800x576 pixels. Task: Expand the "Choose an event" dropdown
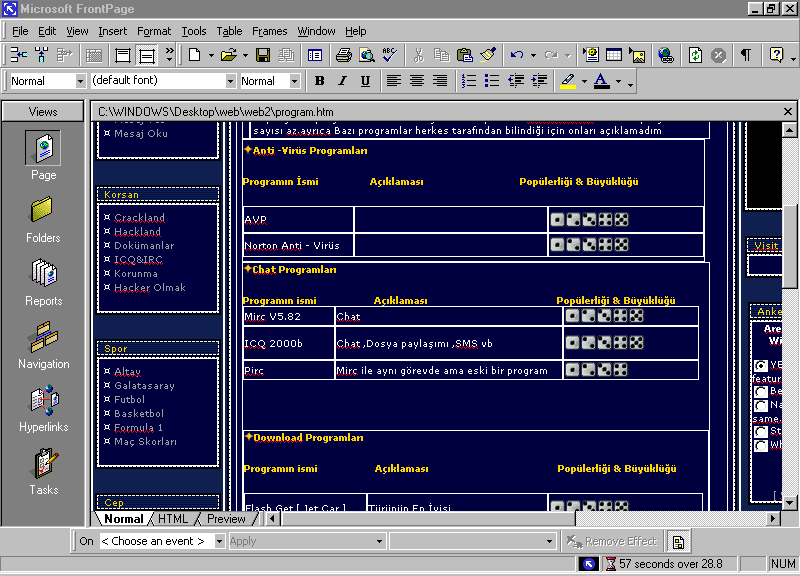(213, 541)
